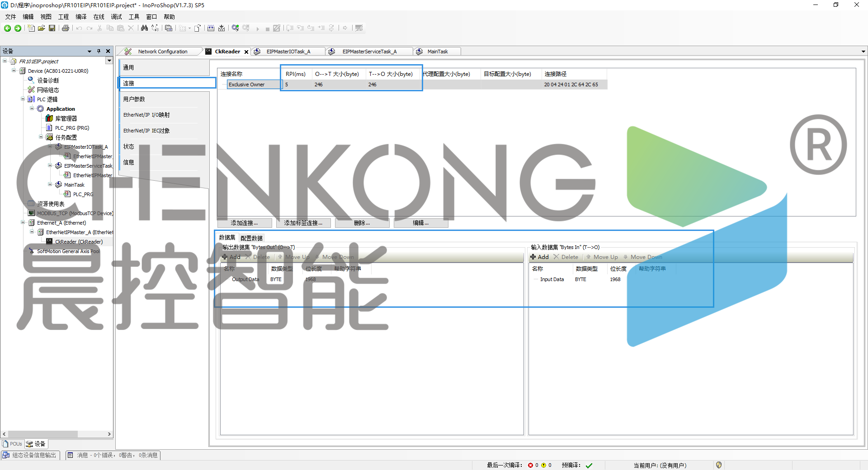Open the 调试 menu

116,17
